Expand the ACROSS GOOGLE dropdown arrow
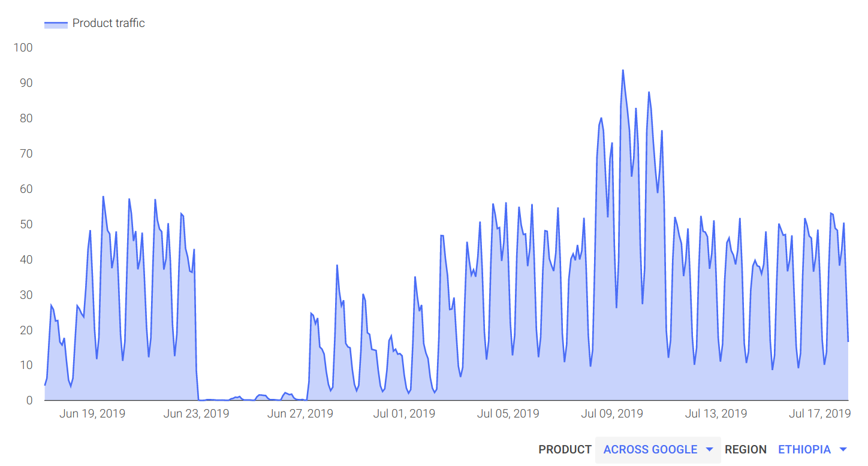 (x=709, y=450)
